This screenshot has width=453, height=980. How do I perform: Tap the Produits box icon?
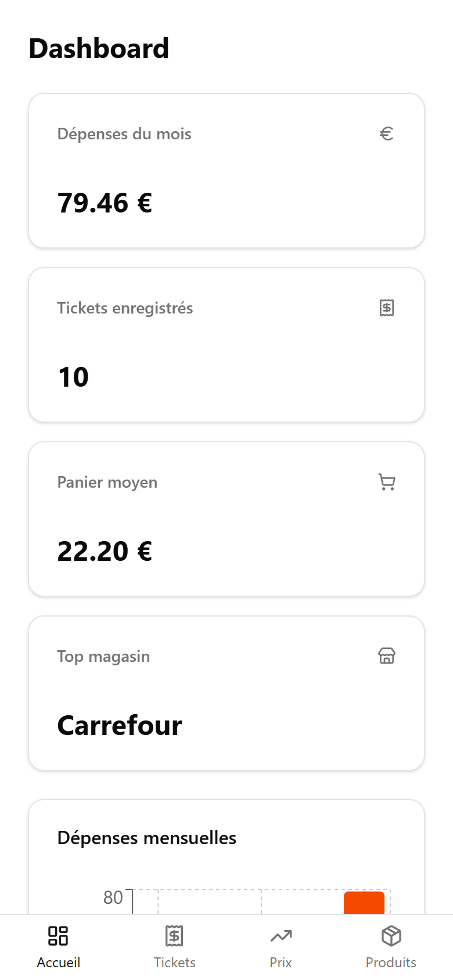pos(391,936)
